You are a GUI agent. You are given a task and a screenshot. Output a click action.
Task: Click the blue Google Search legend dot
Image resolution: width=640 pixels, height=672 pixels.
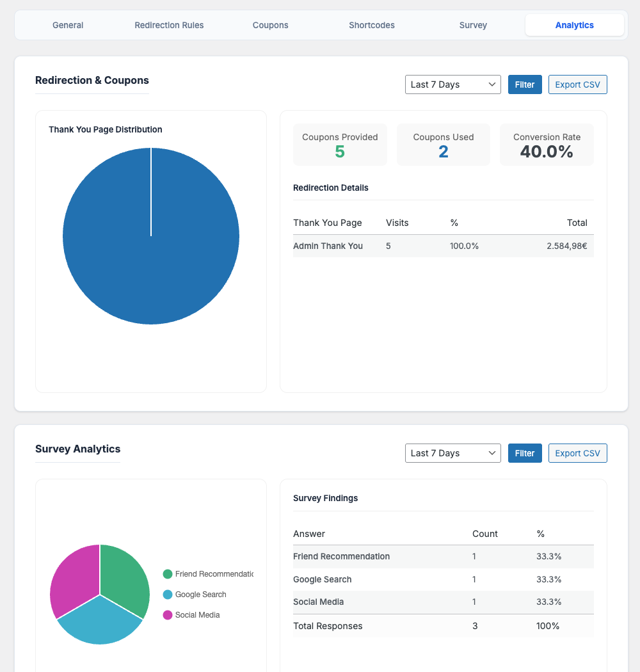(168, 595)
